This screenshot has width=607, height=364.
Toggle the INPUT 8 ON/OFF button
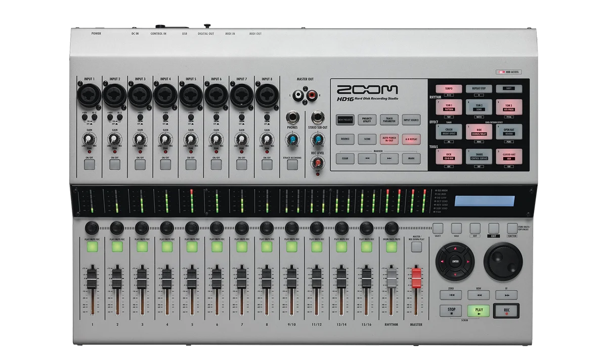[267, 164]
